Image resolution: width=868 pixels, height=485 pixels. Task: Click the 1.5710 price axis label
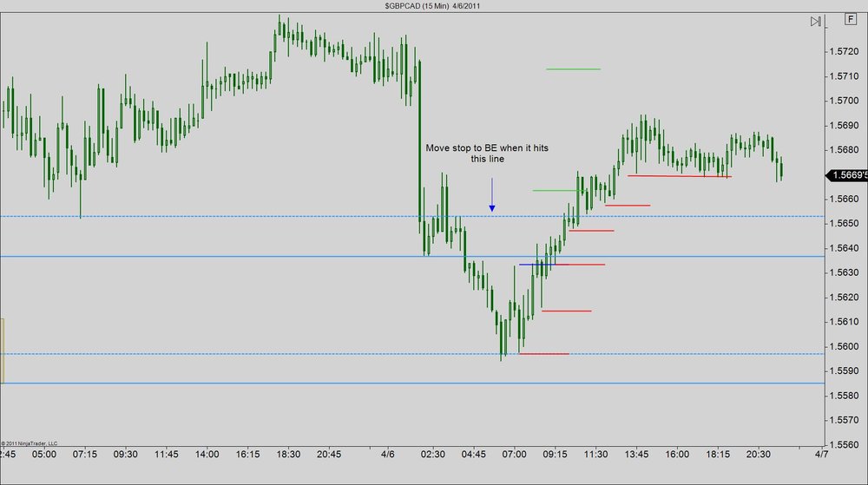coord(844,76)
